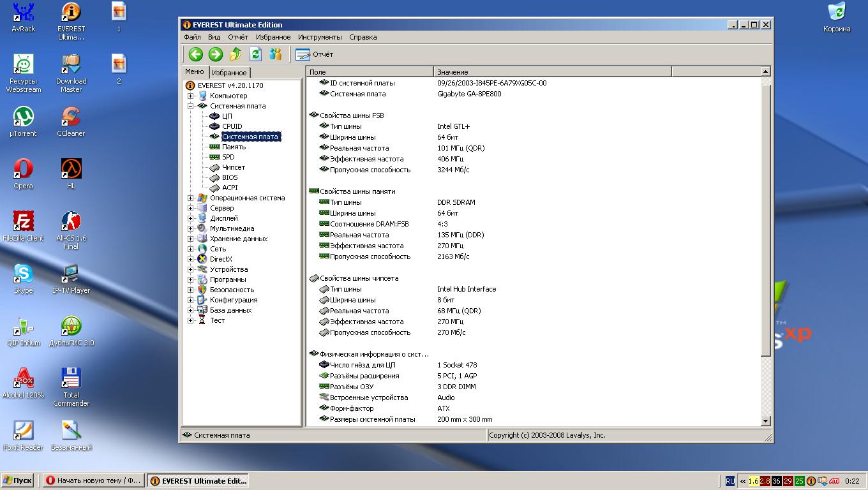Launch EVEREST Ultima desktop shortcut
The width and height of the screenshot is (868, 490).
pyautogui.click(x=71, y=22)
